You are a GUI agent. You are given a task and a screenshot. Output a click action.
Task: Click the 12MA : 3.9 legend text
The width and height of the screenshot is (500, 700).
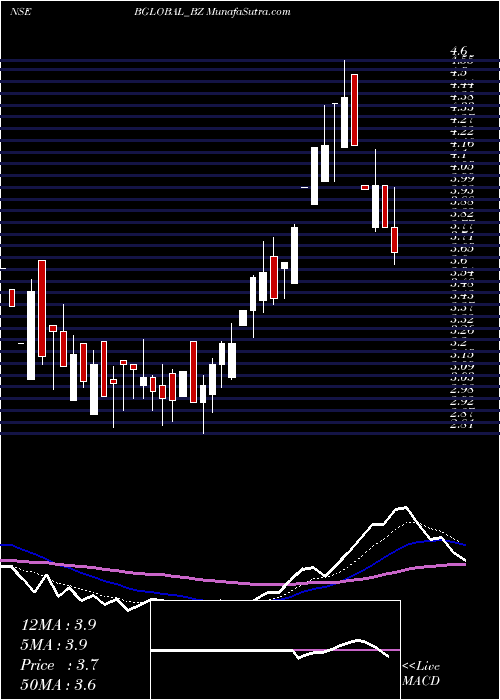pyautogui.click(x=58, y=625)
